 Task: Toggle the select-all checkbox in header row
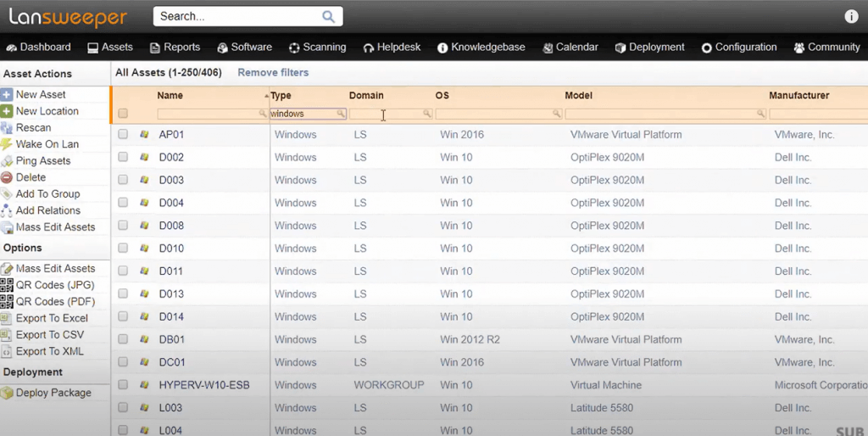[x=123, y=114]
